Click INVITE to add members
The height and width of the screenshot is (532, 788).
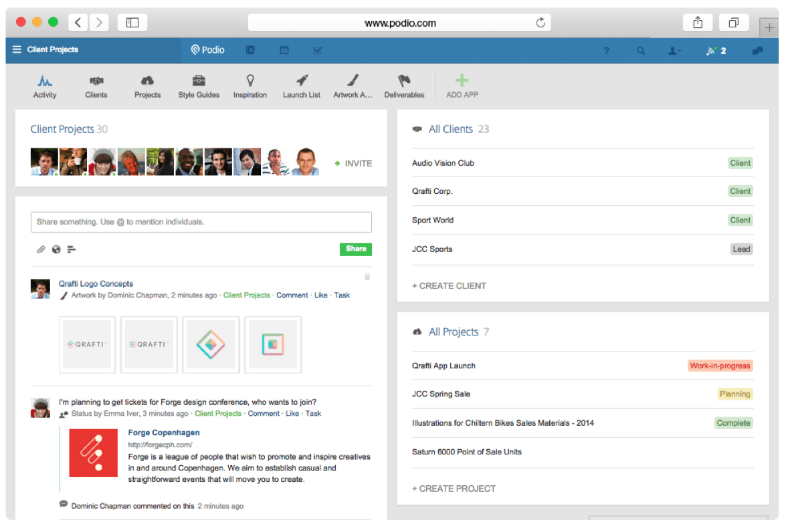click(x=354, y=164)
